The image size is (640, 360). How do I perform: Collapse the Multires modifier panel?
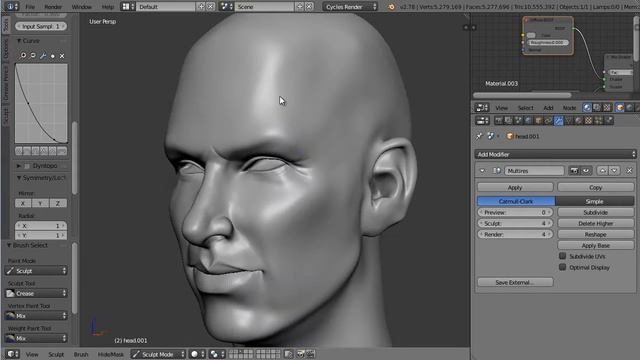tap(482, 171)
